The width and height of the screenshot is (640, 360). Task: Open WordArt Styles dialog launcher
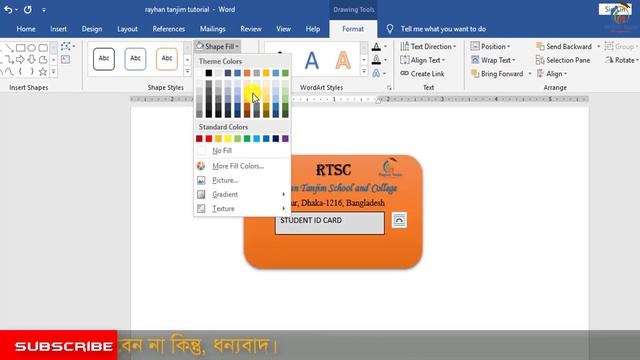[x=389, y=88]
